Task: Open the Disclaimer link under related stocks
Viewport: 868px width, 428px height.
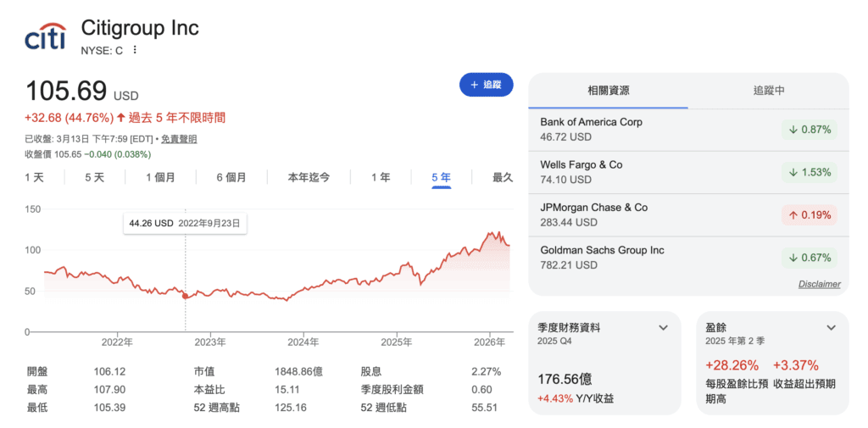Action: pos(820,284)
